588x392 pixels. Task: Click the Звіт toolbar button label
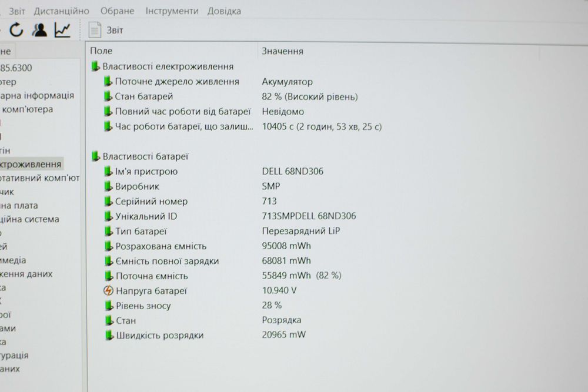tap(115, 31)
